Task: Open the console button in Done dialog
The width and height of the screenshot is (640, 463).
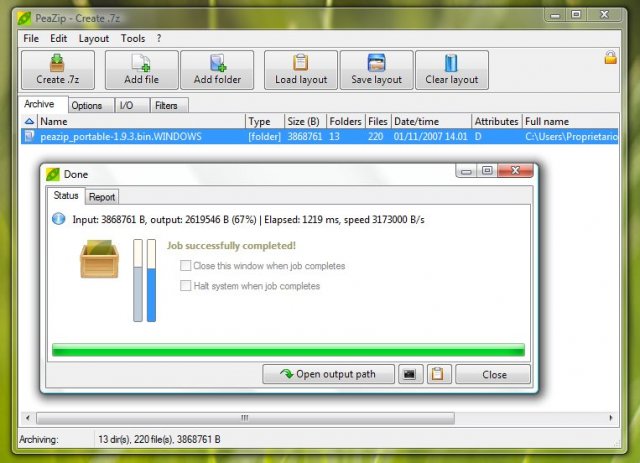Action: tap(410, 374)
